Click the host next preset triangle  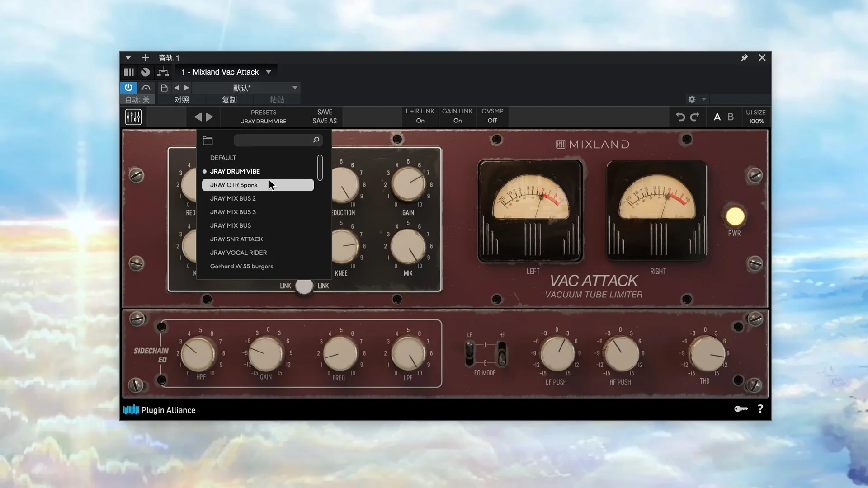coord(186,88)
